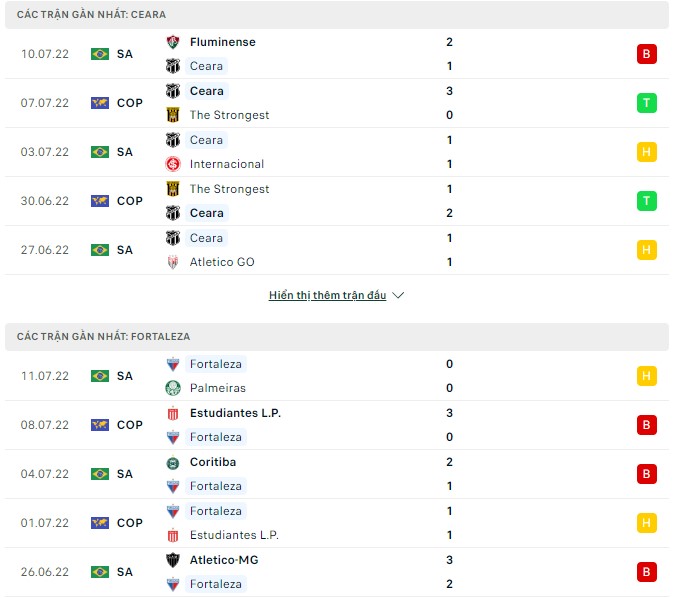Click the red B badge for Fluminense match
This screenshot has width=676, height=598.
coord(646,54)
